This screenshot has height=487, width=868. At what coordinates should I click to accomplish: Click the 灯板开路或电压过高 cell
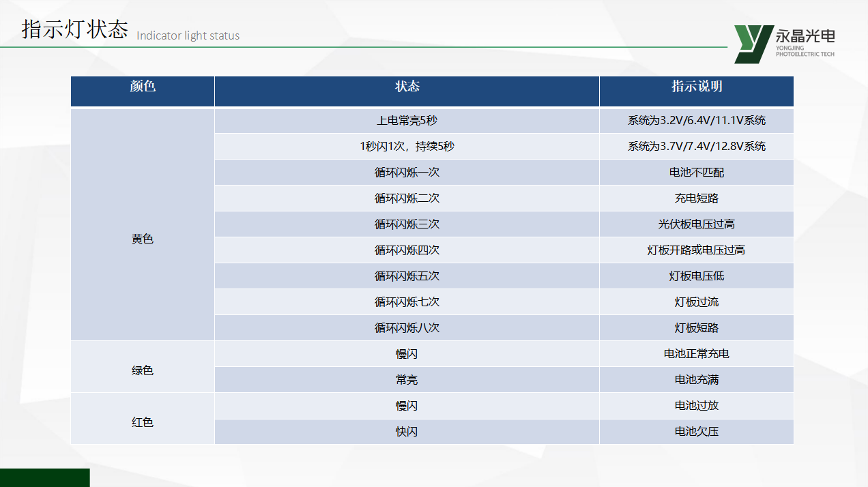(697, 250)
